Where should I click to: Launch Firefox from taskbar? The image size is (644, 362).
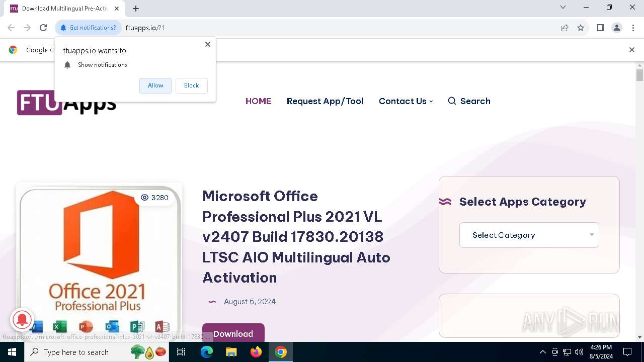[x=256, y=352]
